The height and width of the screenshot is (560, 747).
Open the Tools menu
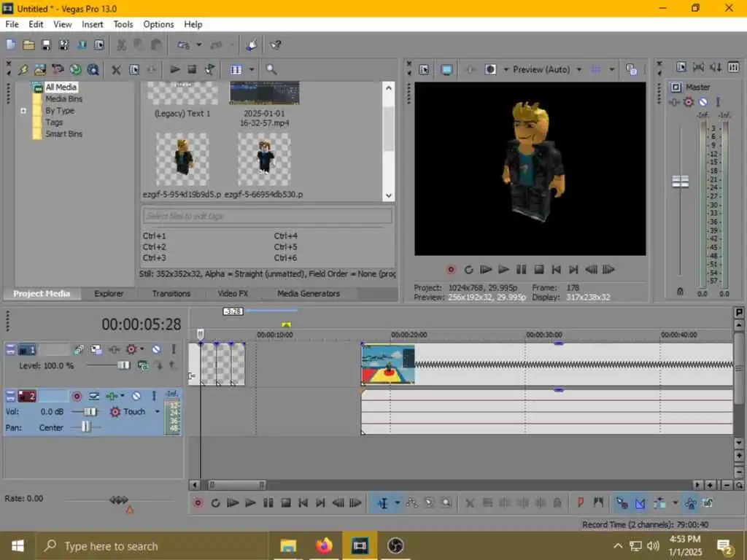123,24
